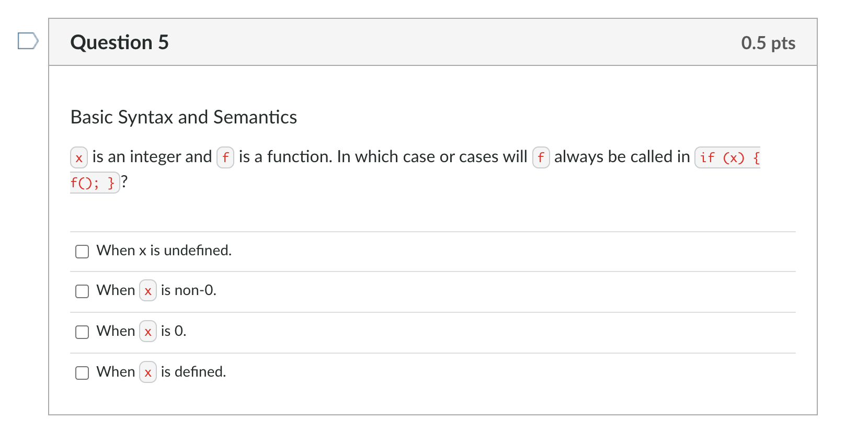Check 'When x is defined'
The image size is (868, 430).
click(82, 372)
